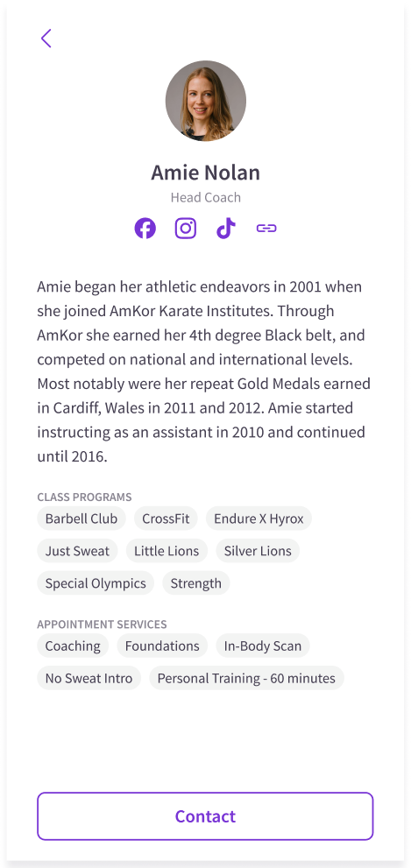Open Amie's TikTok icon
This screenshot has height=868, width=411.
coord(226,228)
